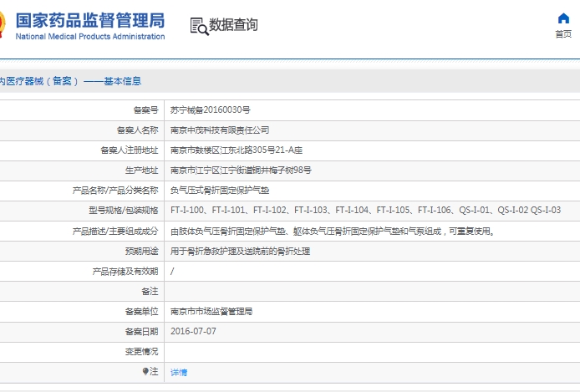
Task: Click the 国家药品监督管理局 header title
Action: (x=90, y=20)
